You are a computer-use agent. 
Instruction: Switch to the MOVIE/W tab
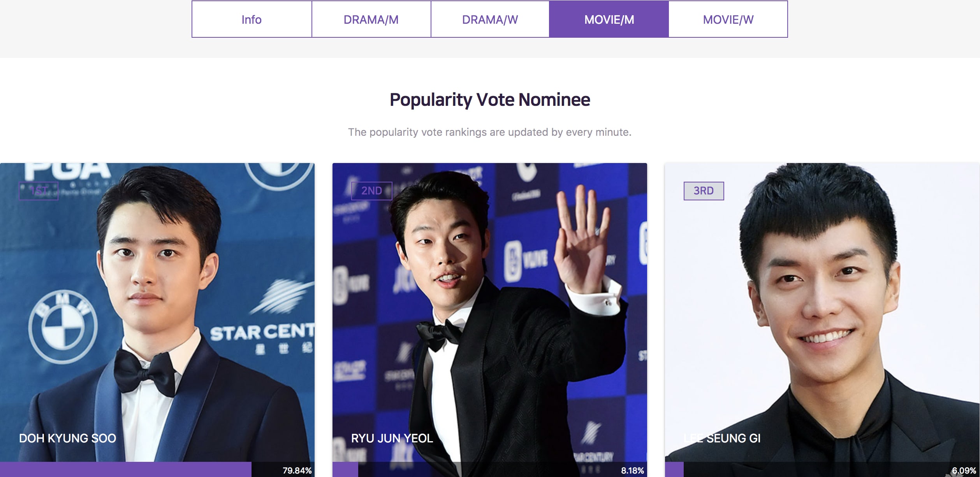(728, 19)
